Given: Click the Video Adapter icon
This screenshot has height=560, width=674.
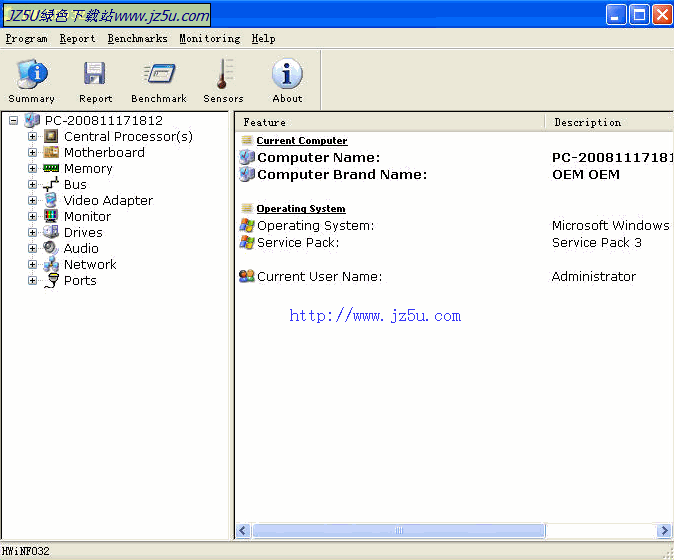Looking at the screenshot, I should [51, 200].
